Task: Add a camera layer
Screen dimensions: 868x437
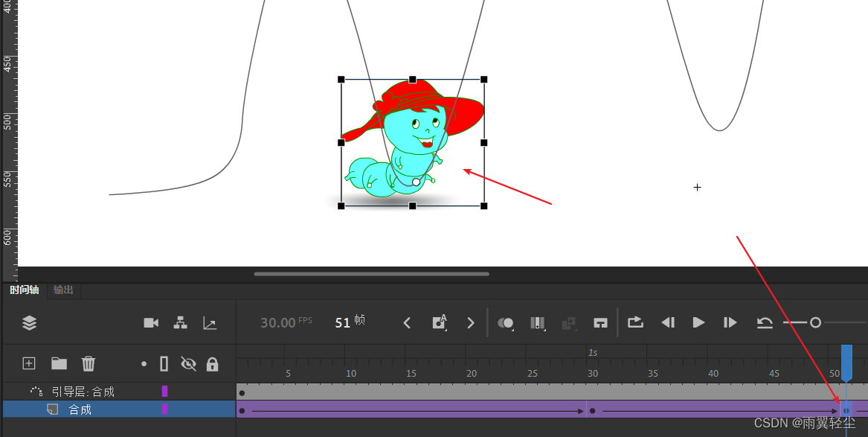Action: (x=151, y=323)
